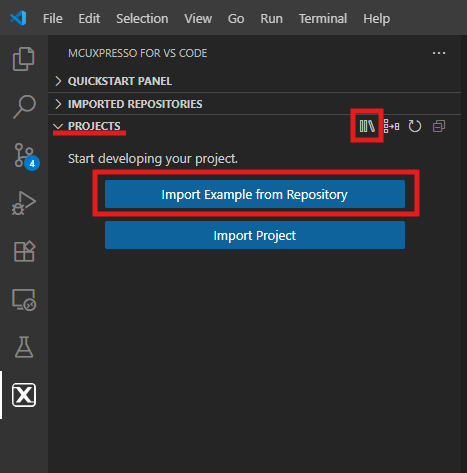Open the View menu

198,19
